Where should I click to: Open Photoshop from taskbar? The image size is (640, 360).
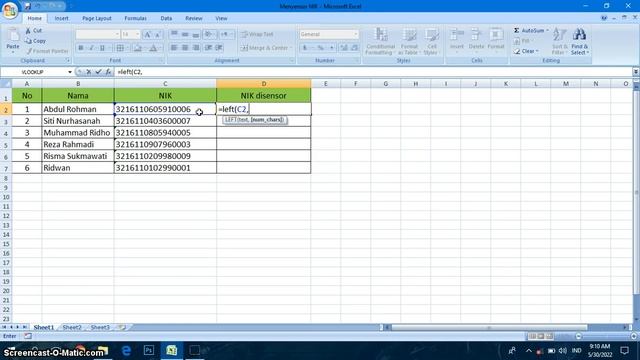149,351
